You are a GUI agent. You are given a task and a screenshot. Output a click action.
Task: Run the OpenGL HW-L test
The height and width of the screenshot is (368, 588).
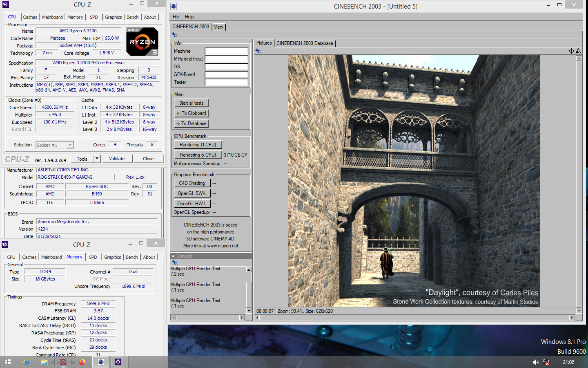click(x=192, y=204)
